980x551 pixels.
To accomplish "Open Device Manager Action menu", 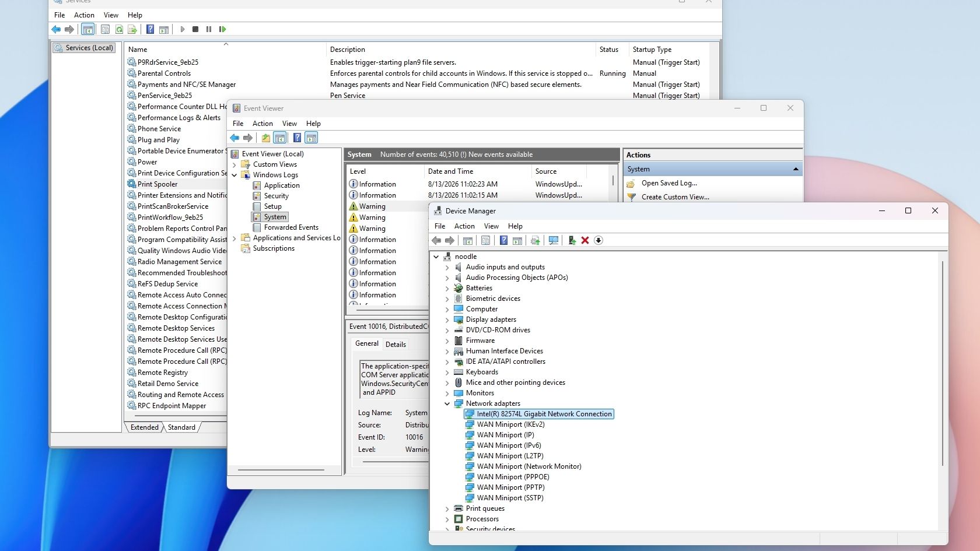I will pos(464,226).
